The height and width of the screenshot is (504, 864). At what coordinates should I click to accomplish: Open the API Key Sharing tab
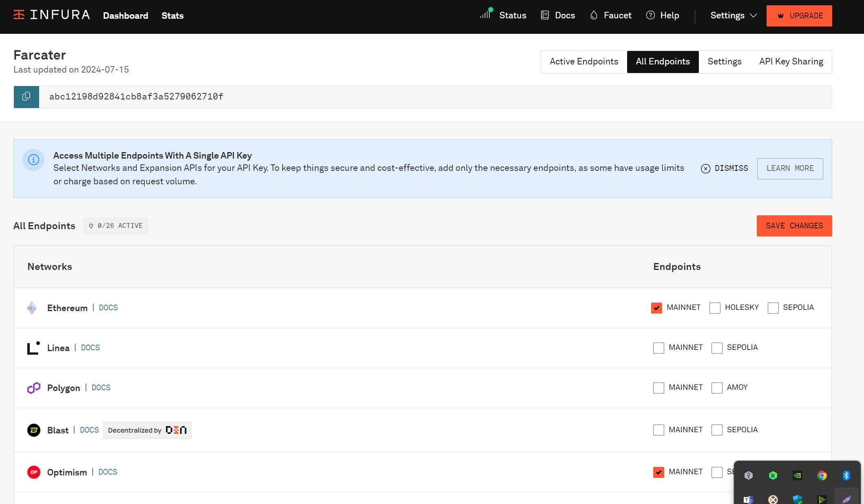791,62
